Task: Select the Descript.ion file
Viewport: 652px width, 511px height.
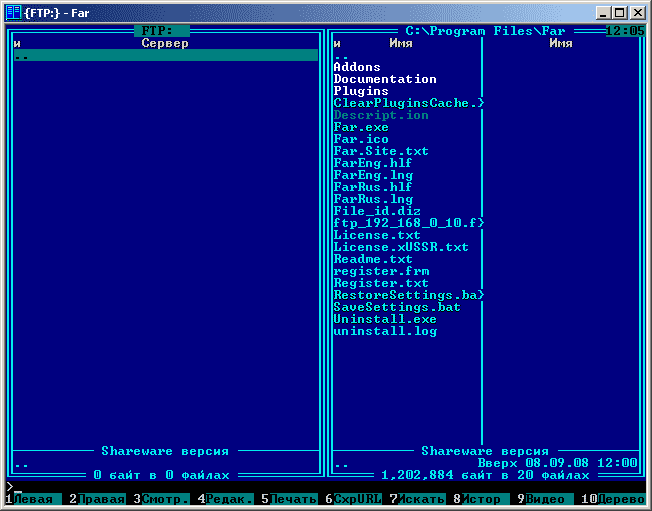Action: click(381, 115)
